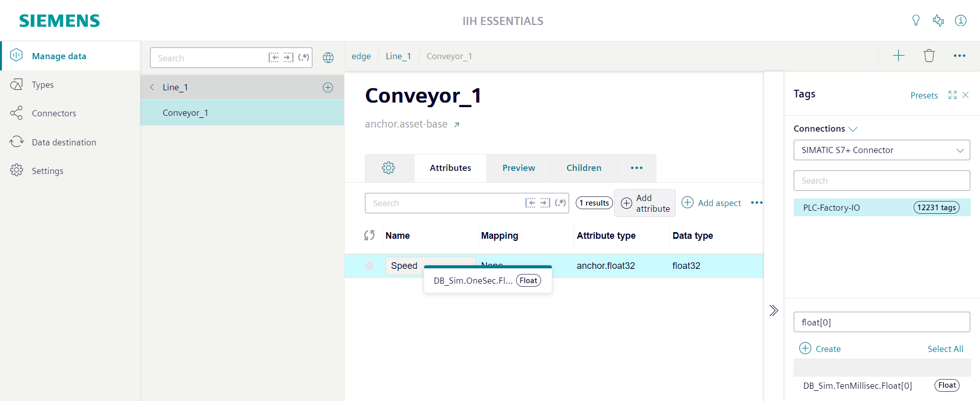Click the Tags connection search field
Image resolution: width=980 pixels, height=401 pixels.
point(881,181)
